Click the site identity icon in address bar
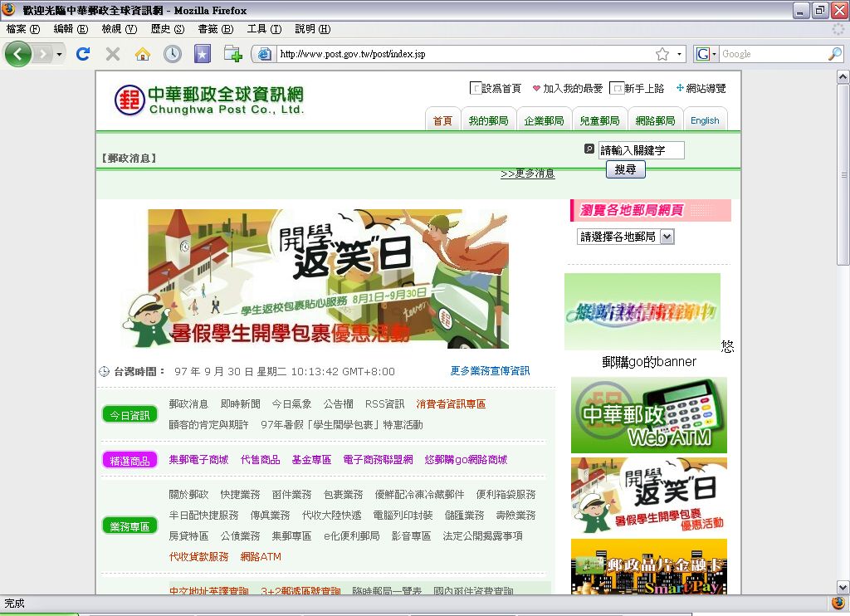The image size is (850, 616). click(x=265, y=54)
